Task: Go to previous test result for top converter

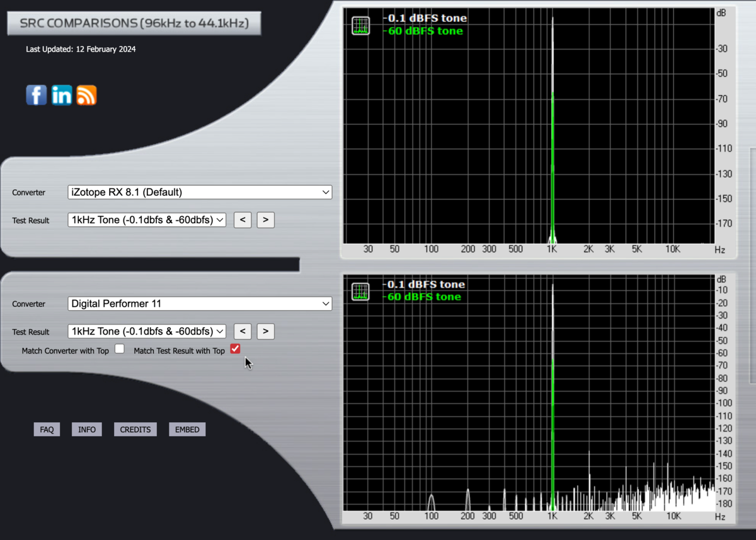Action: pyautogui.click(x=243, y=220)
